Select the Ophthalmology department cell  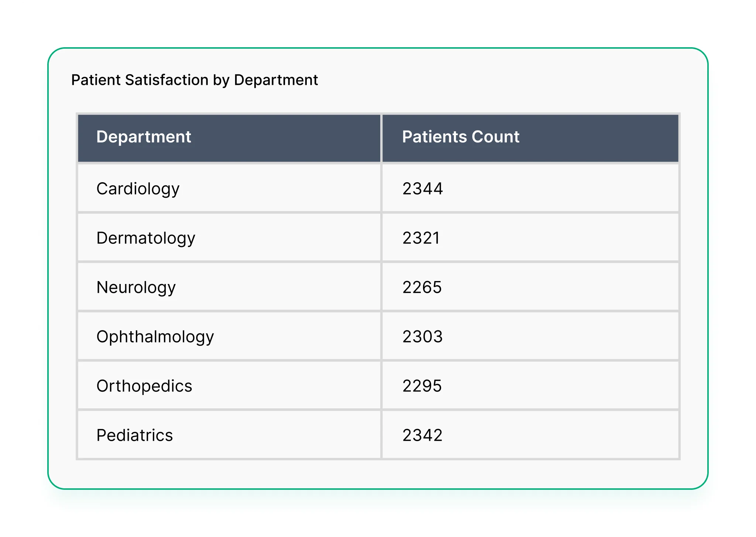155,337
